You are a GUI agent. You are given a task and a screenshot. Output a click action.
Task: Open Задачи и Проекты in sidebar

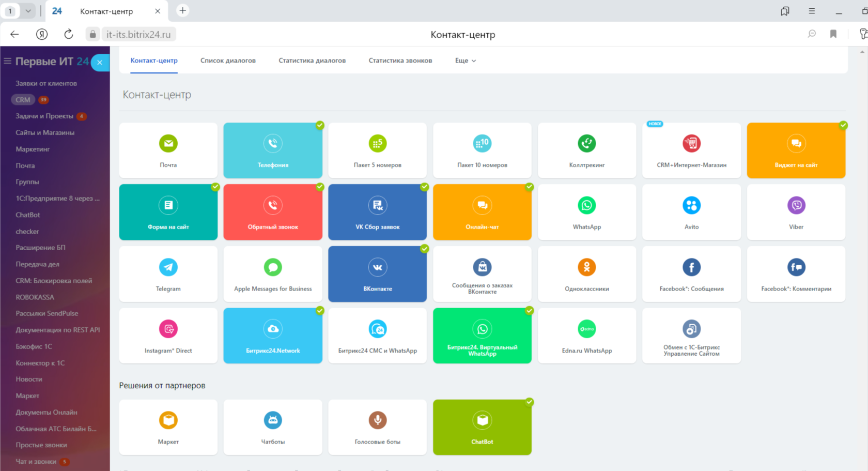tap(44, 116)
